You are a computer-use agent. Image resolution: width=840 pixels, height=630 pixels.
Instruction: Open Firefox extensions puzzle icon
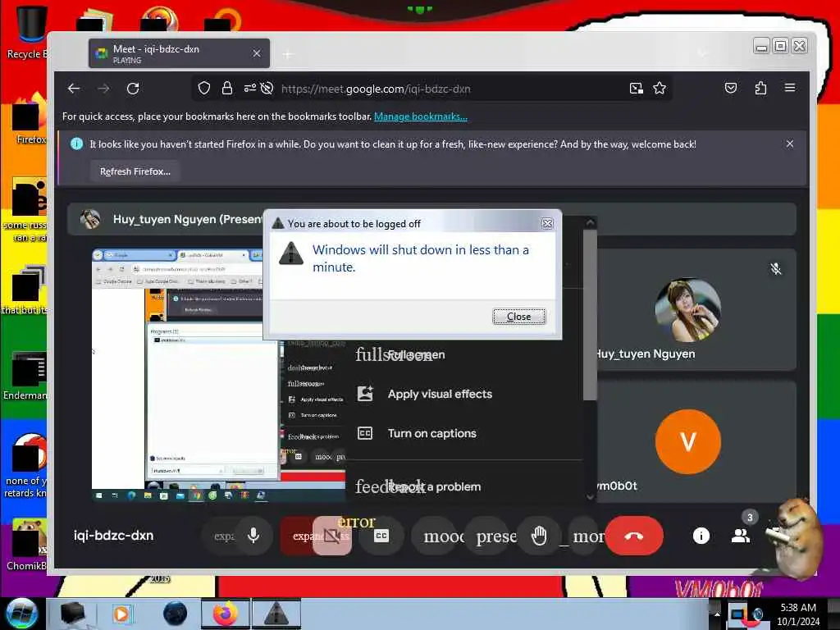click(760, 88)
